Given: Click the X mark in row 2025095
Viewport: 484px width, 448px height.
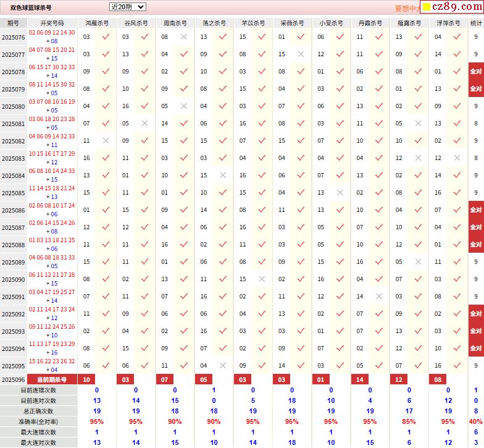Looking at the screenshot, I should [x=223, y=366].
